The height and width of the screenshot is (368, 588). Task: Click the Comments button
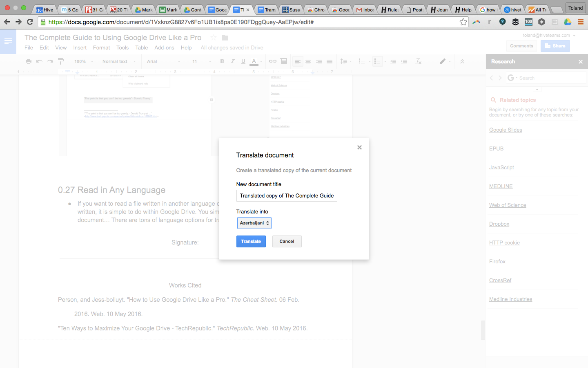click(521, 46)
